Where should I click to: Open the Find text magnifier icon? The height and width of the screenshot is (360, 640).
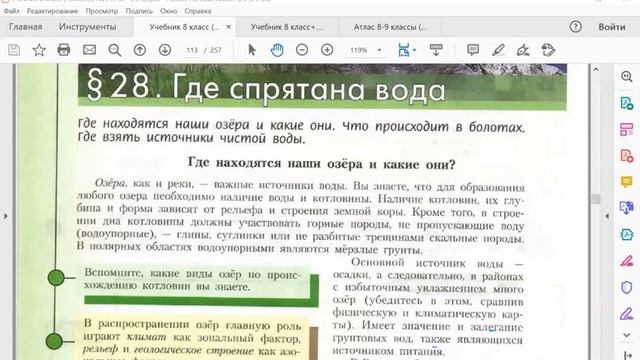[x=115, y=50]
